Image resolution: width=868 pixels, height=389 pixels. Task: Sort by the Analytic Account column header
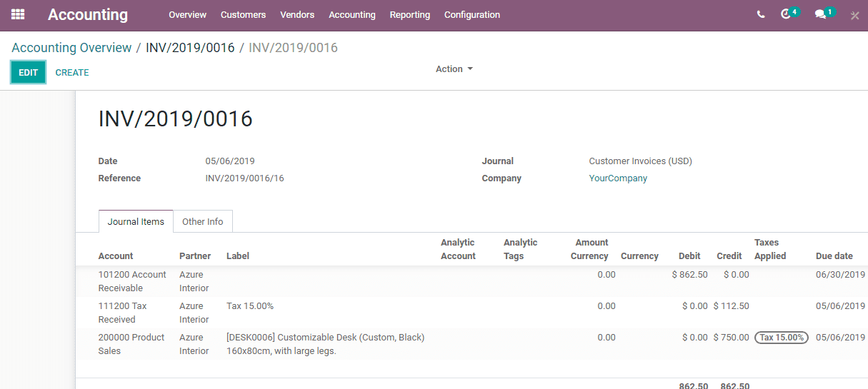point(458,249)
